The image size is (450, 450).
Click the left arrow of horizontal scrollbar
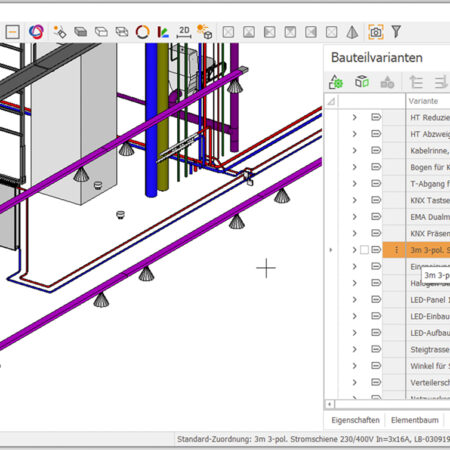(329, 404)
